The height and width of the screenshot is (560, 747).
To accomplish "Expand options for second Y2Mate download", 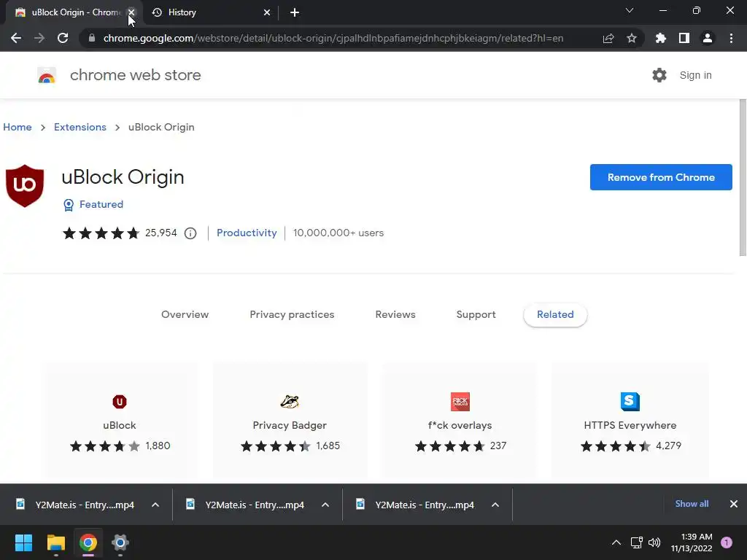I will (325, 505).
